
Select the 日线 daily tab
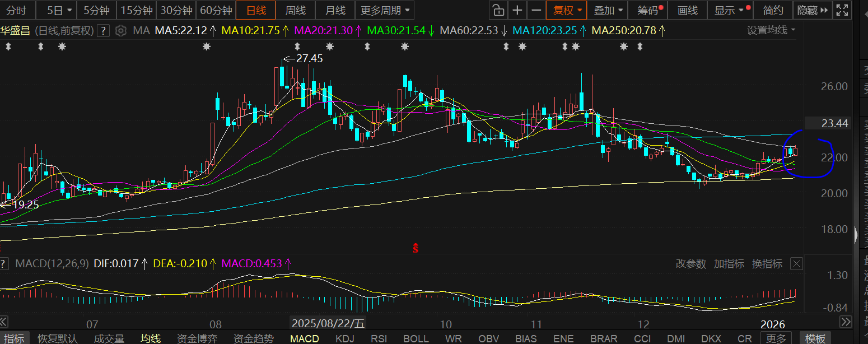point(256,10)
